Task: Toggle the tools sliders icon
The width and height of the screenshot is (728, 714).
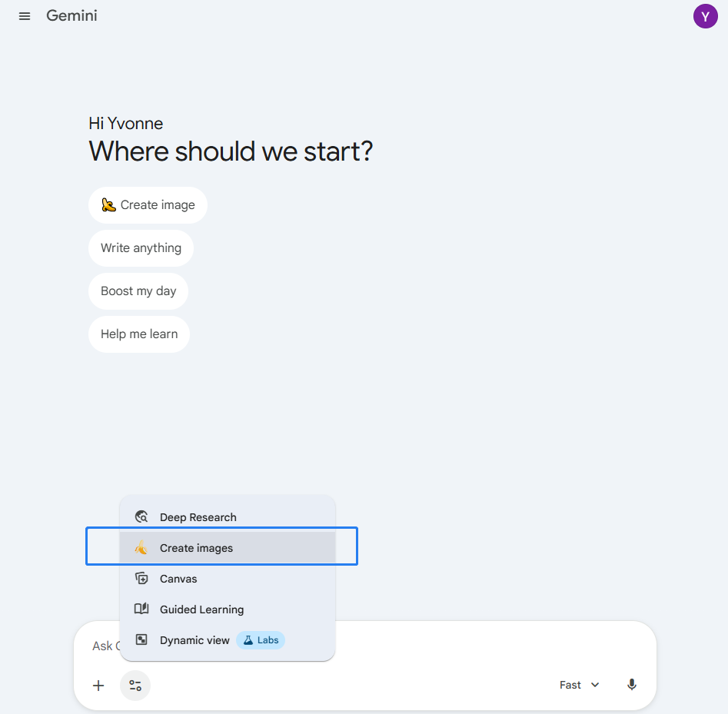Action: (x=135, y=686)
